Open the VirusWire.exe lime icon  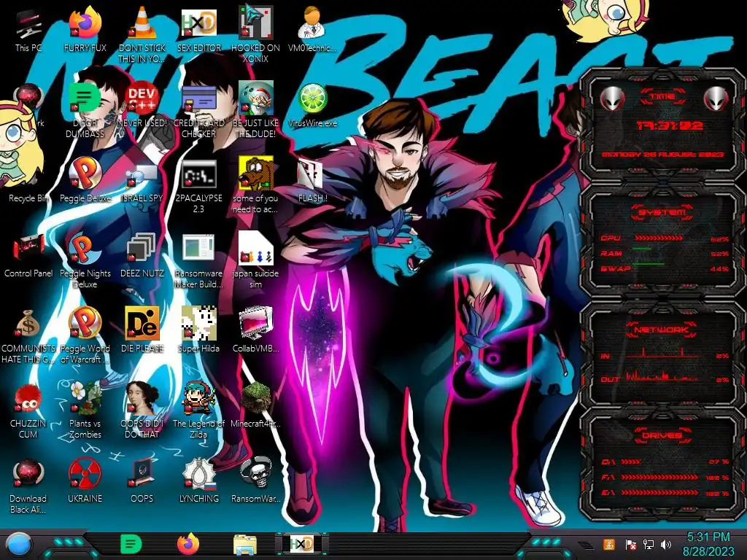tap(312, 106)
